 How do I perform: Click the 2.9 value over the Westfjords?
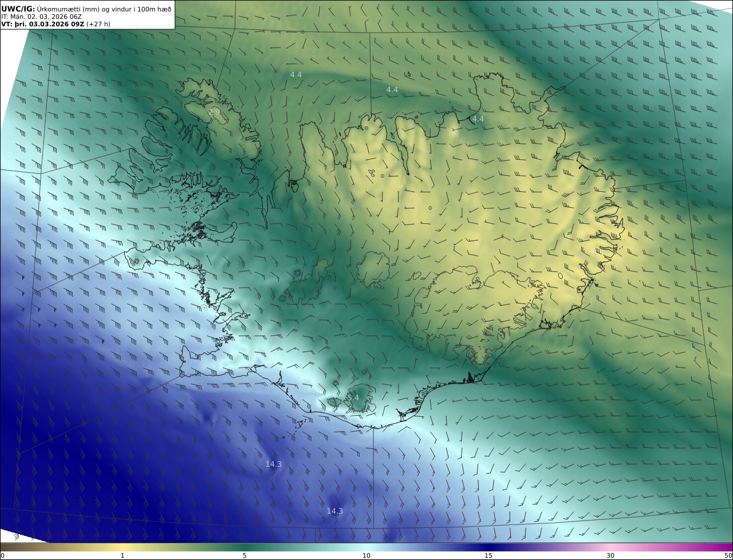point(215,112)
